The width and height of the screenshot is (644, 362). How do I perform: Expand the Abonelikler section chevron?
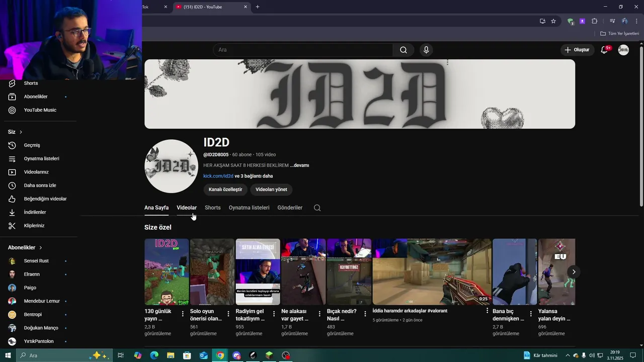tap(41, 248)
